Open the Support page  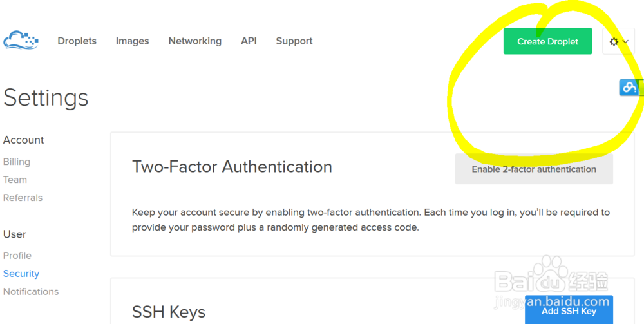(x=294, y=41)
